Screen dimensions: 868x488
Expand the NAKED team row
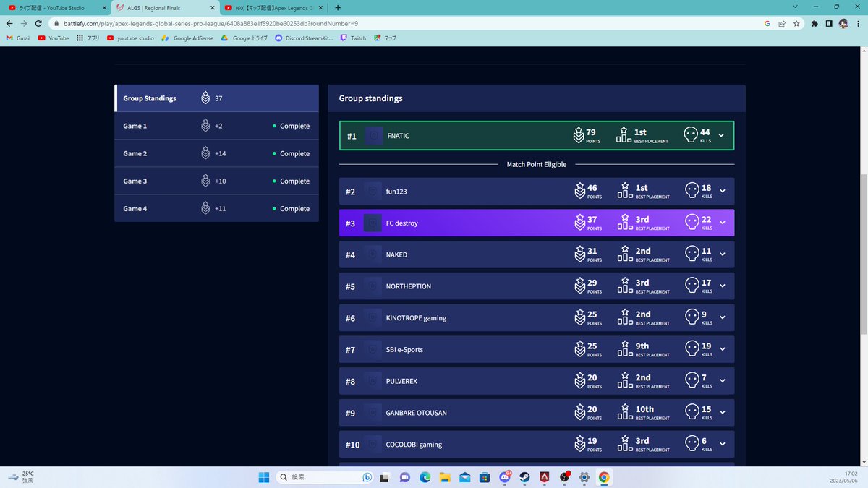pyautogui.click(x=722, y=254)
